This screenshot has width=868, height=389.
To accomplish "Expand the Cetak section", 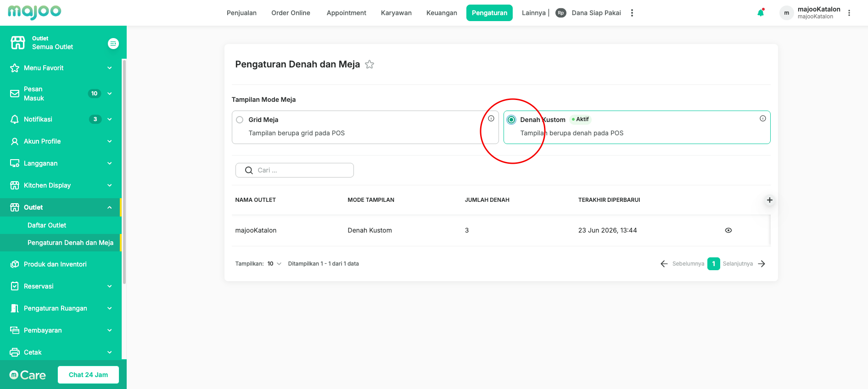I will coord(110,352).
